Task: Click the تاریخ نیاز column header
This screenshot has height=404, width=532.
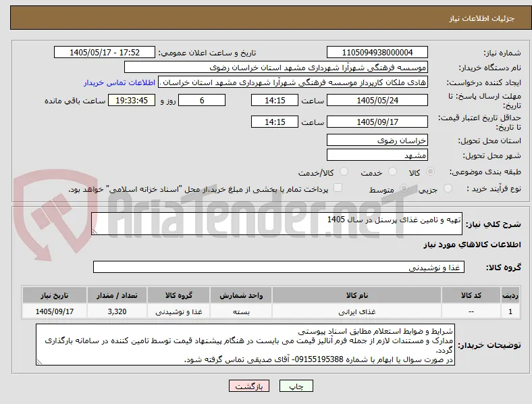Action: [55, 295]
